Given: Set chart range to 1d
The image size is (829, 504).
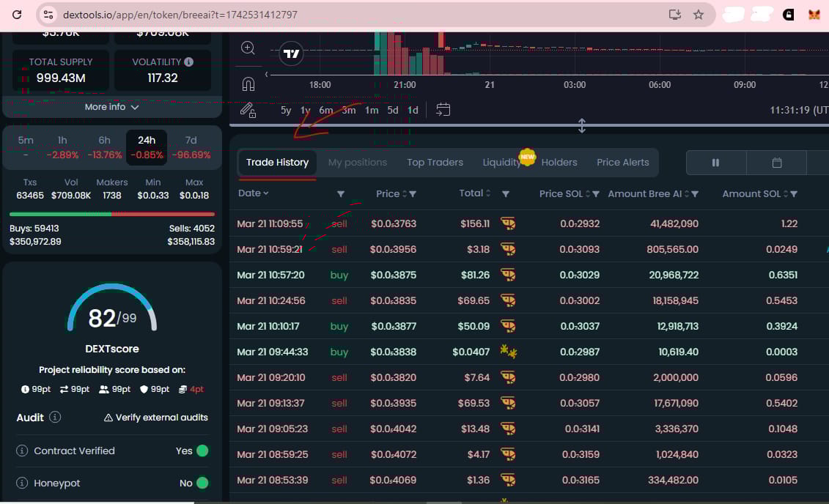Looking at the screenshot, I should coord(413,110).
